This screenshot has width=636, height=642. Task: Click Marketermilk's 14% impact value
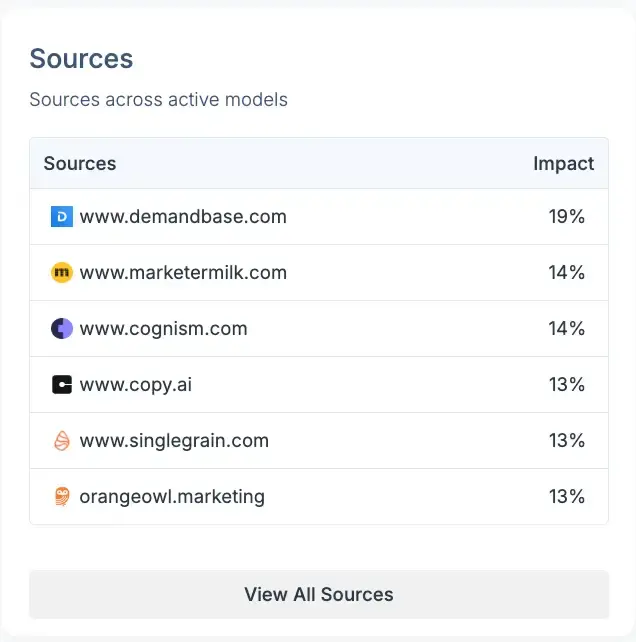[x=566, y=272]
